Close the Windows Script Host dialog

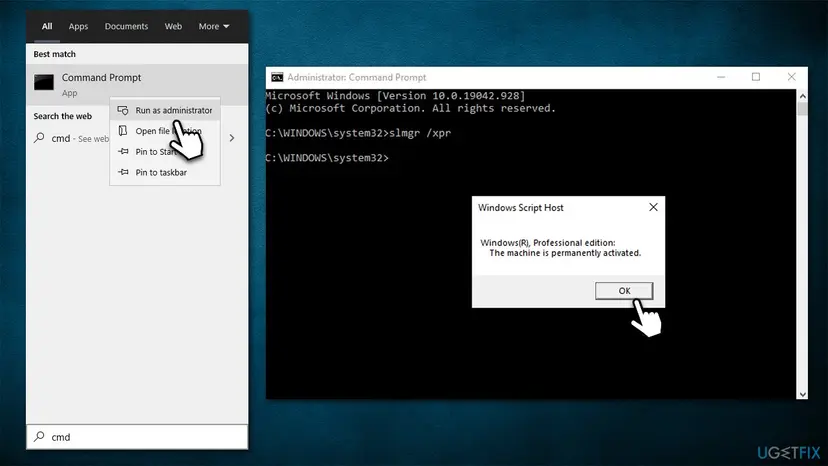click(x=653, y=207)
